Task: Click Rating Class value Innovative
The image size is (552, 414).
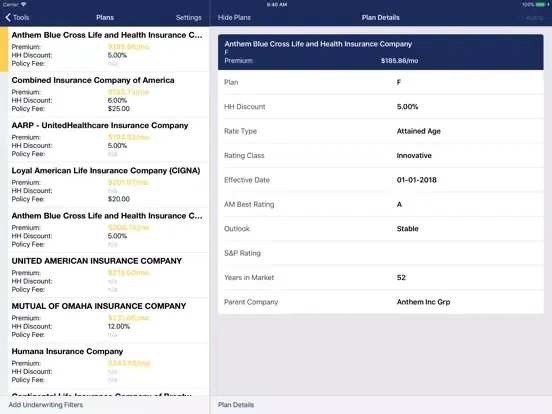Action: pos(414,156)
